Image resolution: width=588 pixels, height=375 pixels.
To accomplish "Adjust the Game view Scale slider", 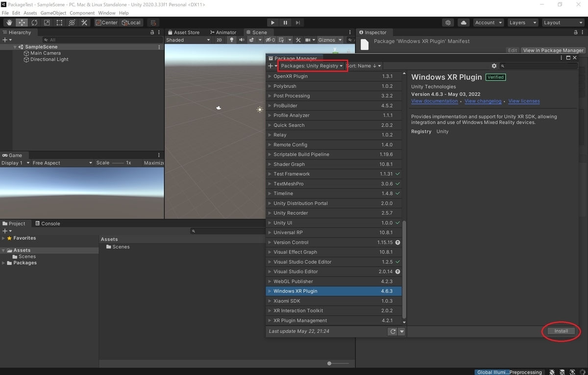I will click(x=118, y=163).
